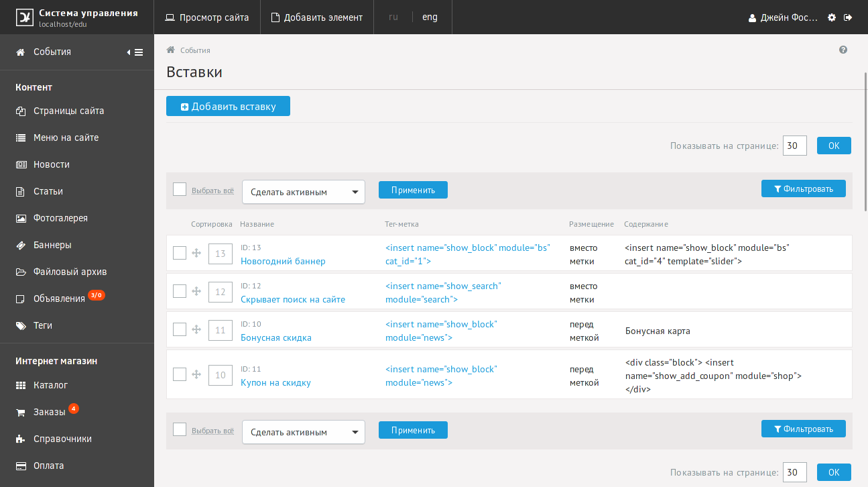Click the Баннеры ticket icon
868x487 pixels.
pyautogui.click(x=21, y=245)
